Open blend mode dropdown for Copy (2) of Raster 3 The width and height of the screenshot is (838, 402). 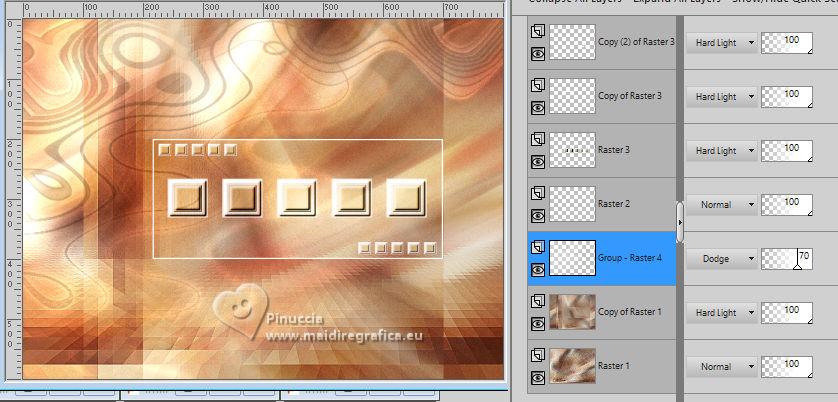722,43
